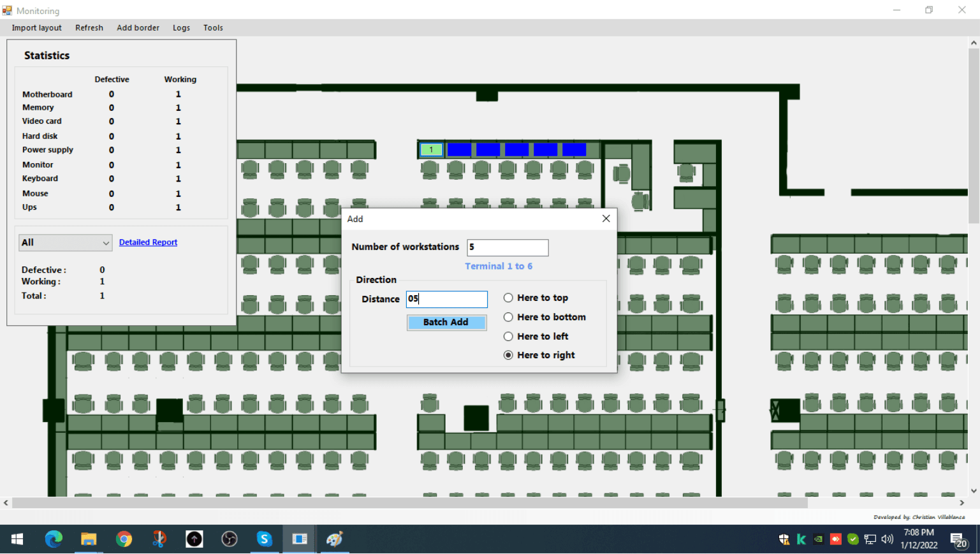Click the volume icon in the system tray

[x=887, y=539]
